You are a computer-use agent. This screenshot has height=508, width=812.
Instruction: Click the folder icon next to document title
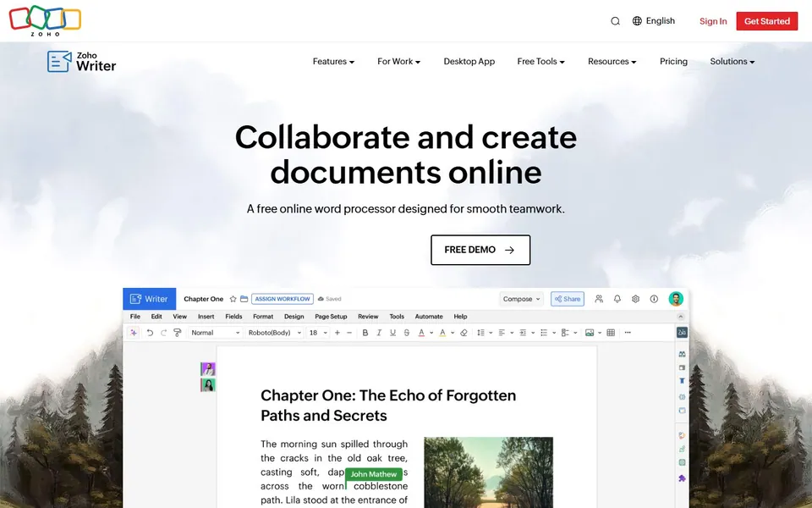coord(244,299)
